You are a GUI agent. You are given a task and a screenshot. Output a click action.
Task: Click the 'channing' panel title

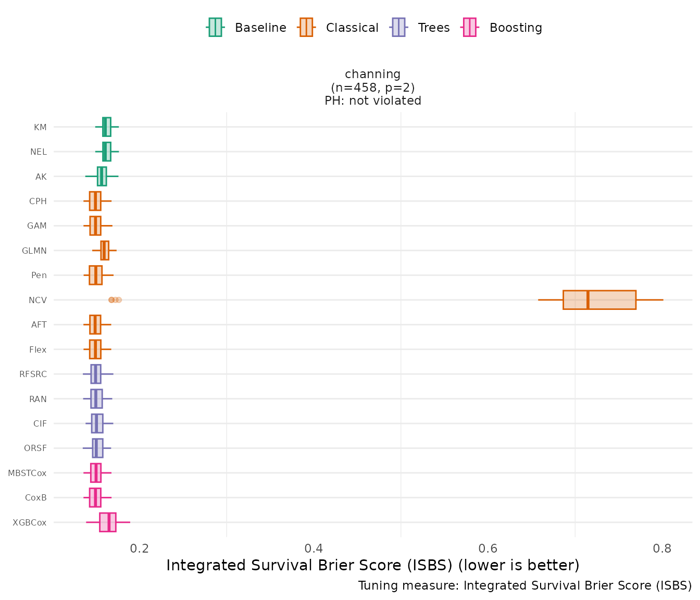(x=373, y=74)
